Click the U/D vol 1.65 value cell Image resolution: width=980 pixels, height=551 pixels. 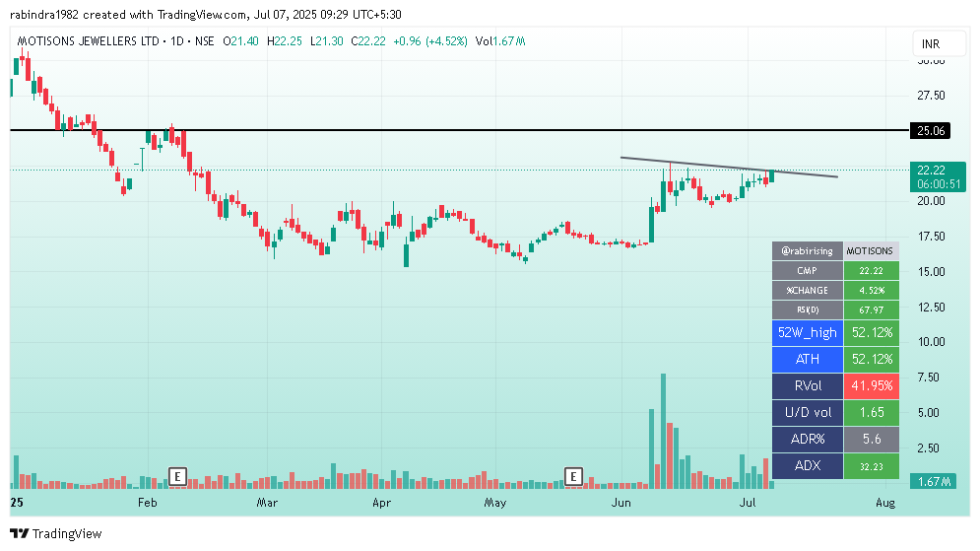pyautogui.click(x=872, y=412)
